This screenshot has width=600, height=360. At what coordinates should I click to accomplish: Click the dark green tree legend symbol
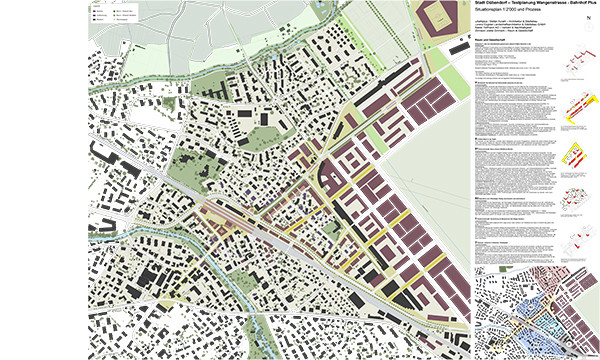[114, 12]
